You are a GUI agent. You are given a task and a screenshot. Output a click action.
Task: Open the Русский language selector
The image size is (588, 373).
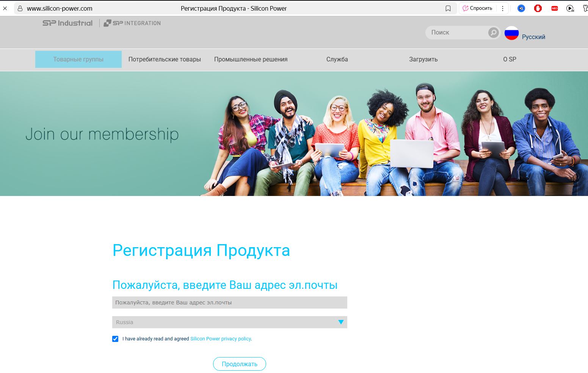[x=533, y=37]
